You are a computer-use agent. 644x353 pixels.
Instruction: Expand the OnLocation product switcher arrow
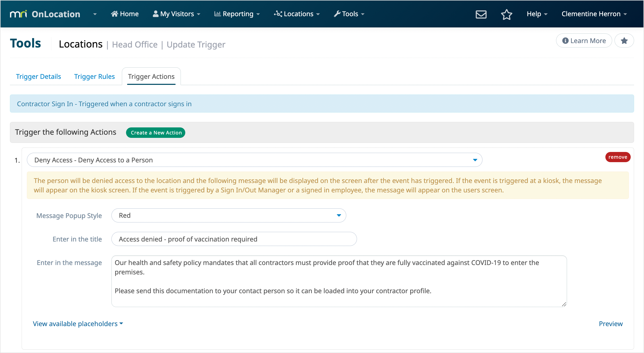95,14
